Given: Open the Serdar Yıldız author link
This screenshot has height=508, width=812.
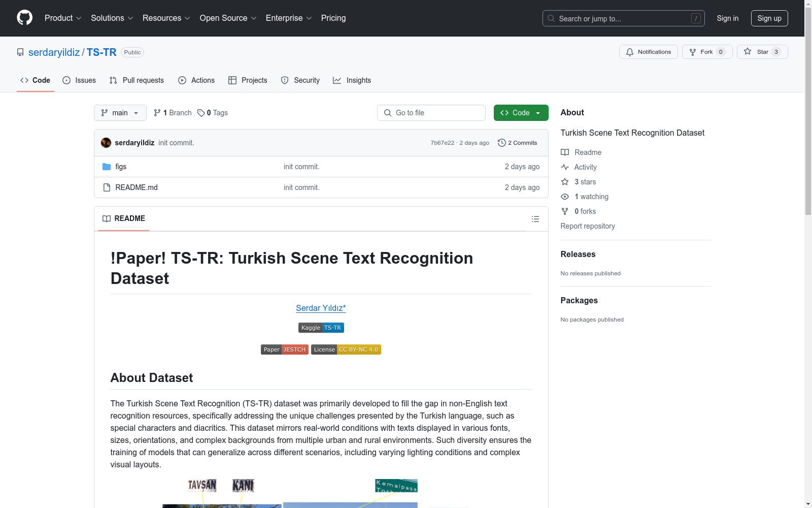Looking at the screenshot, I should click(x=321, y=308).
